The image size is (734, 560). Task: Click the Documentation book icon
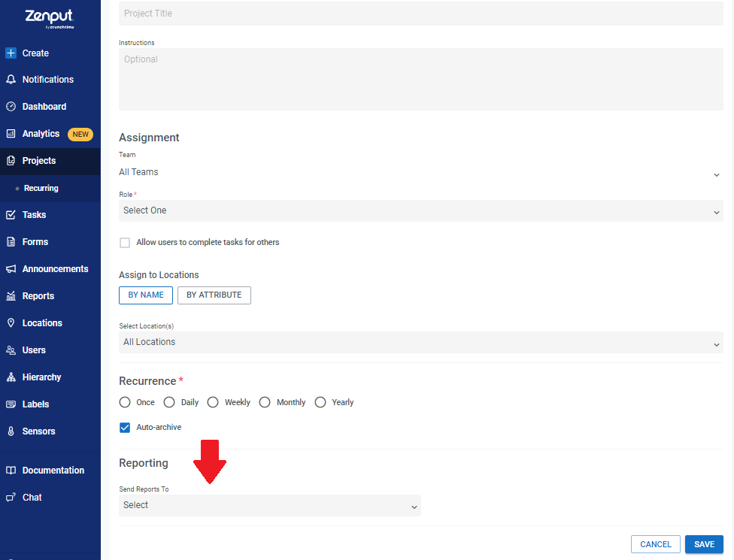(x=11, y=471)
